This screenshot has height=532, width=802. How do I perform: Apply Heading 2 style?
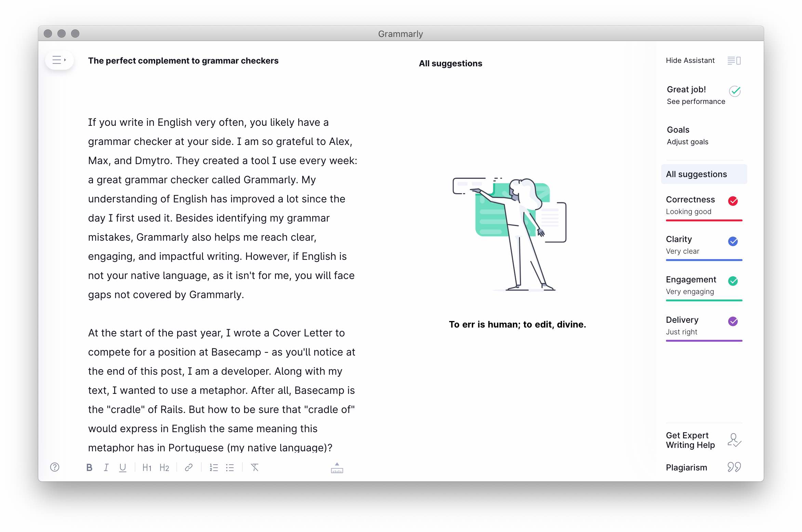click(164, 467)
